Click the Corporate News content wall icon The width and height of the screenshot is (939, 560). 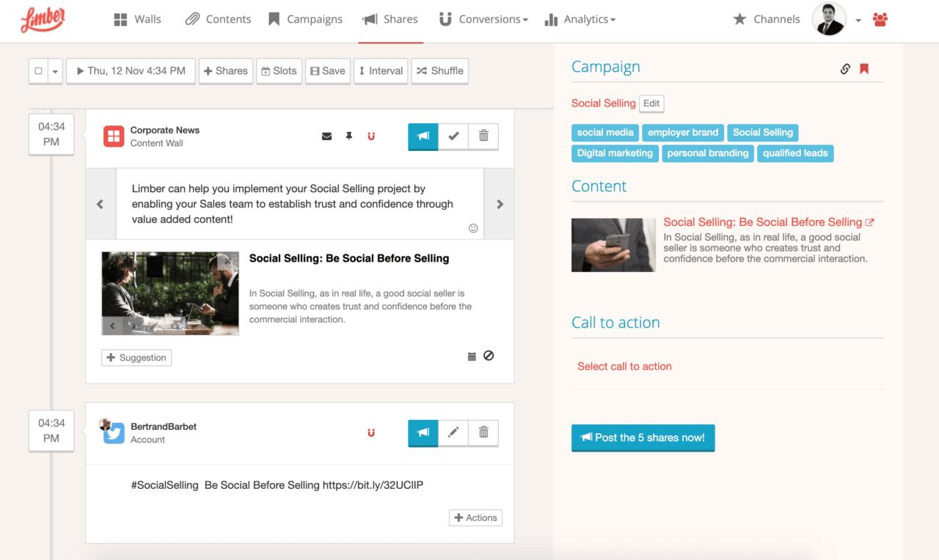(x=113, y=136)
